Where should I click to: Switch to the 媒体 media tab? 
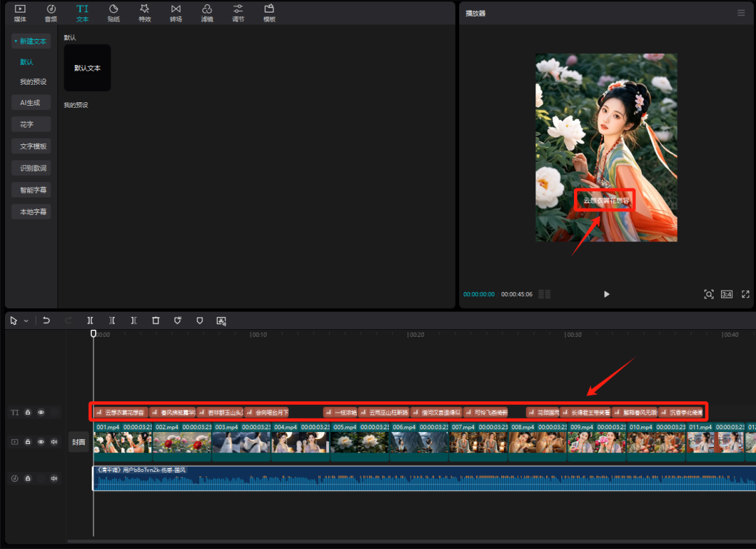point(20,13)
